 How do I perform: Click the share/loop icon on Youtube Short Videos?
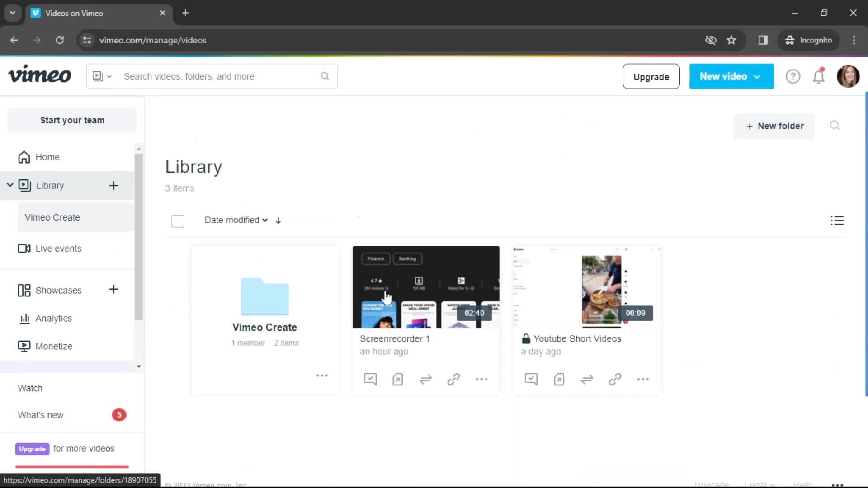click(x=587, y=379)
